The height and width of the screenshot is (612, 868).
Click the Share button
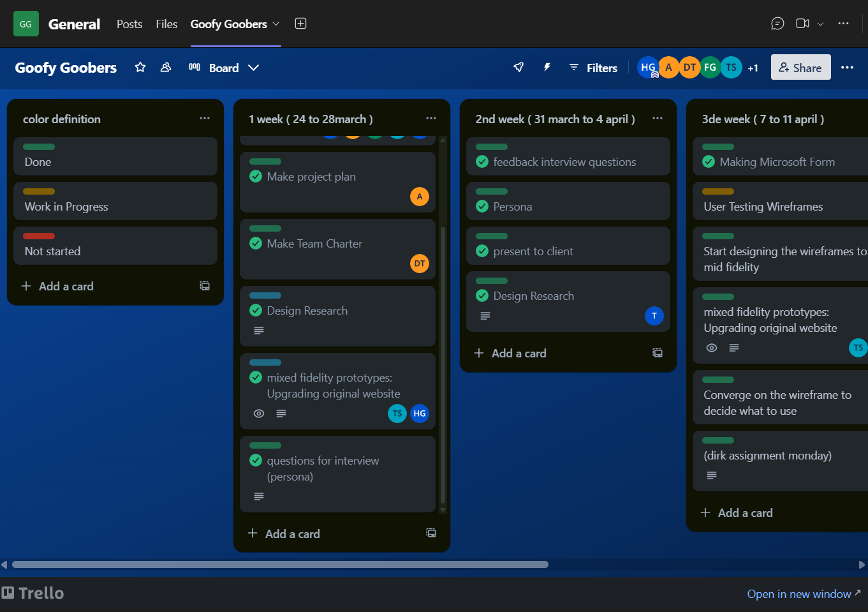point(800,67)
